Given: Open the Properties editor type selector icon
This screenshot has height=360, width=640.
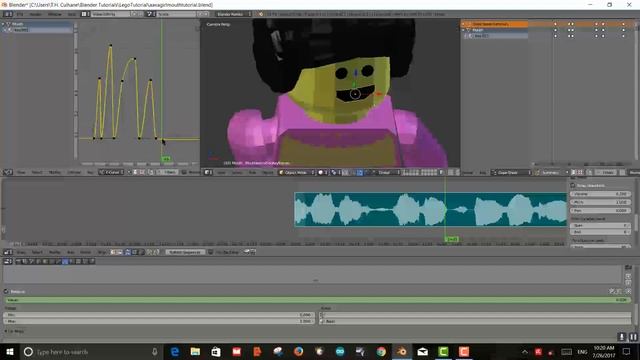Looking at the screenshot, I should [8, 261].
